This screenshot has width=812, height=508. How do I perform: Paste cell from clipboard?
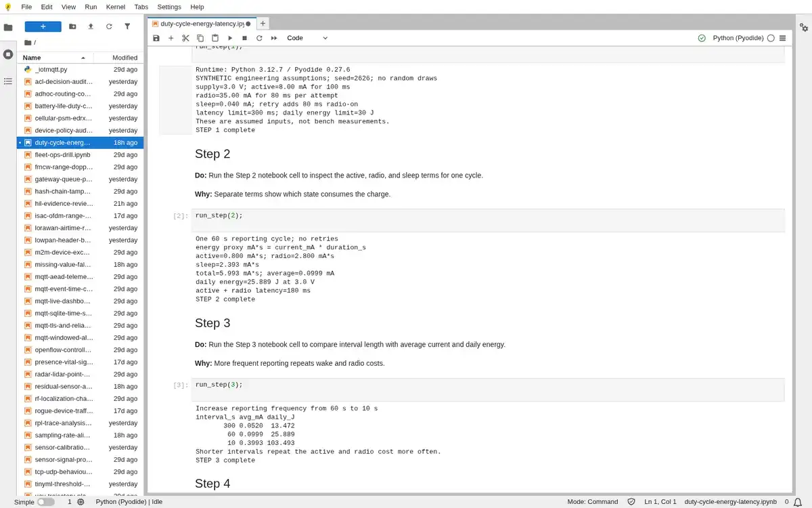pyautogui.click(x=215, y=38)
